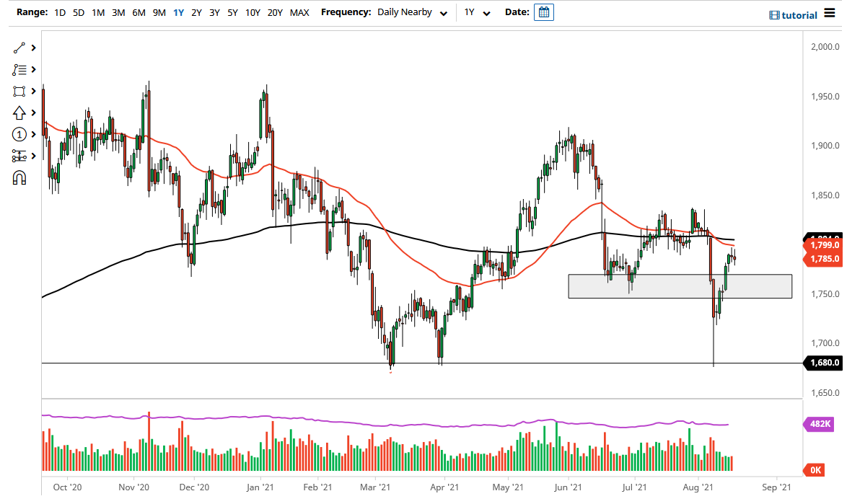Open the Frequency Daily Nearby dropdown
This screenshot has width=847, height=504.
point(412,12)
